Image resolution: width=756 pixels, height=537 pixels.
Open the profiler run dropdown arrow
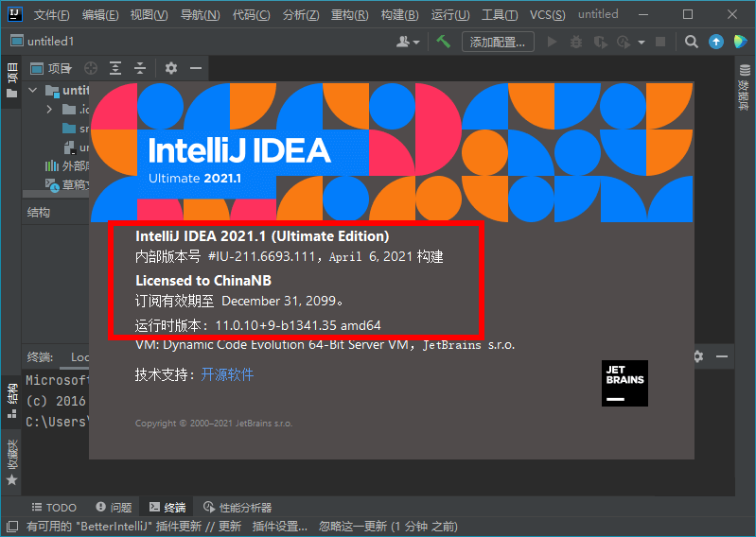click(x=642, y=43)
